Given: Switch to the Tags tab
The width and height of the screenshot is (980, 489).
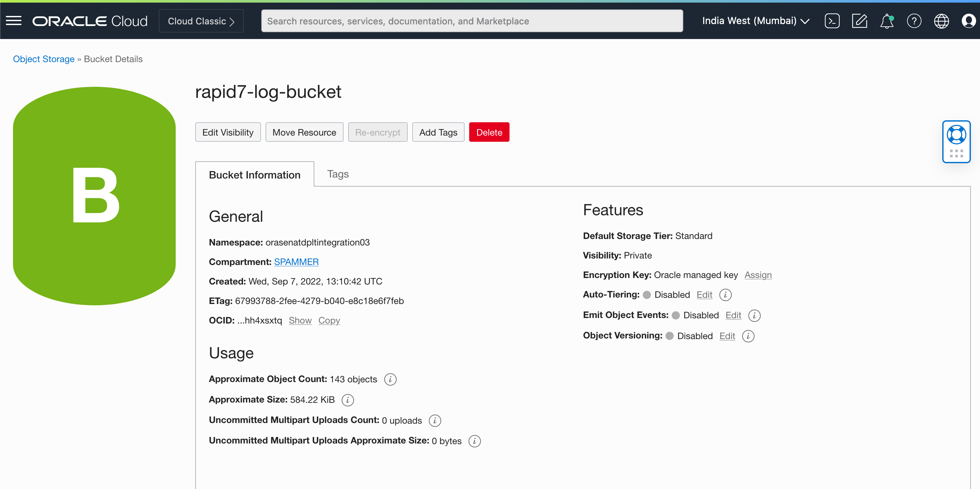Looking at the screenshot, I should (338, 174).
